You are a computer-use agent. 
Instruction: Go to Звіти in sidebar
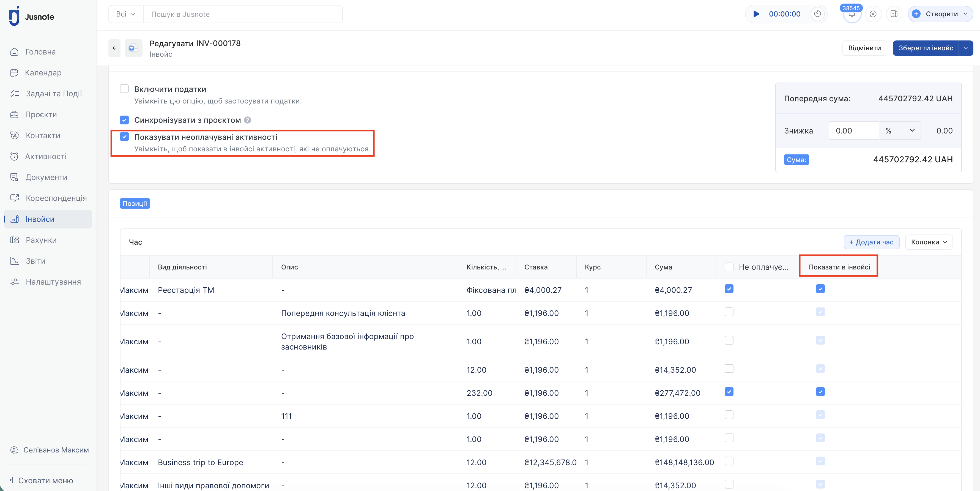35,261
